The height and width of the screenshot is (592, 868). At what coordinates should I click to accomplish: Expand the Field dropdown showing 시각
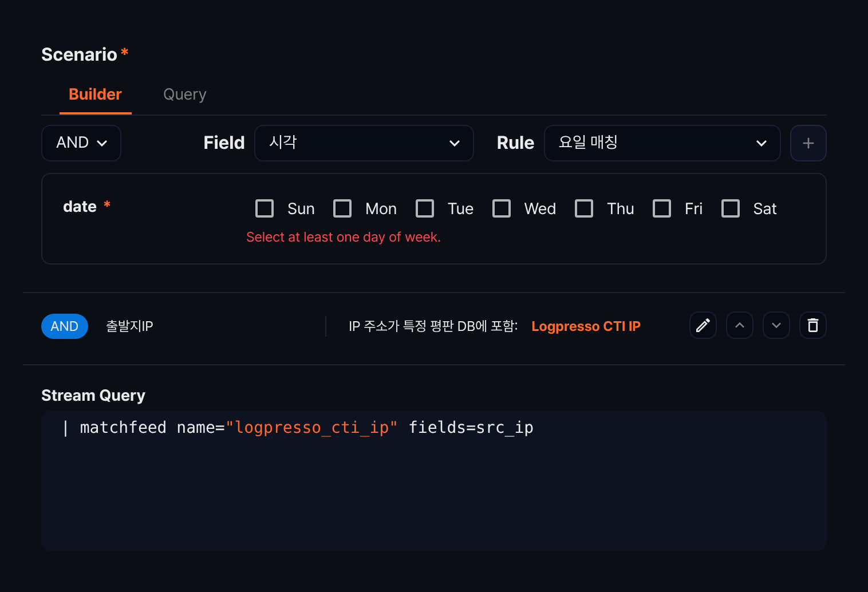[x=364, y=143]
